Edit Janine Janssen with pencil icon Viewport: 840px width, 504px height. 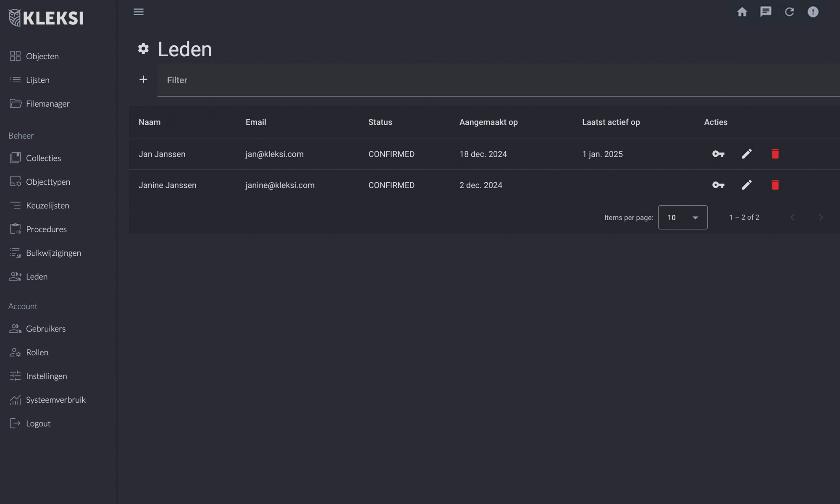pyautogui.click(x=746, y=185)
